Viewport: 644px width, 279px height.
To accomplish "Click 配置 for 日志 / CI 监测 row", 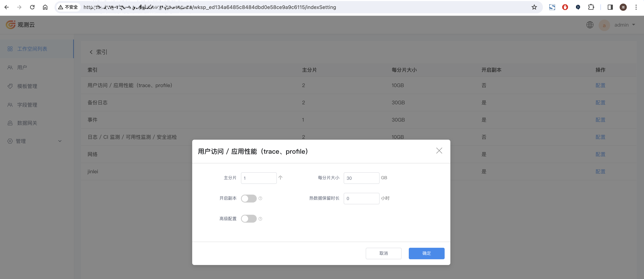I will click(600, 137).
